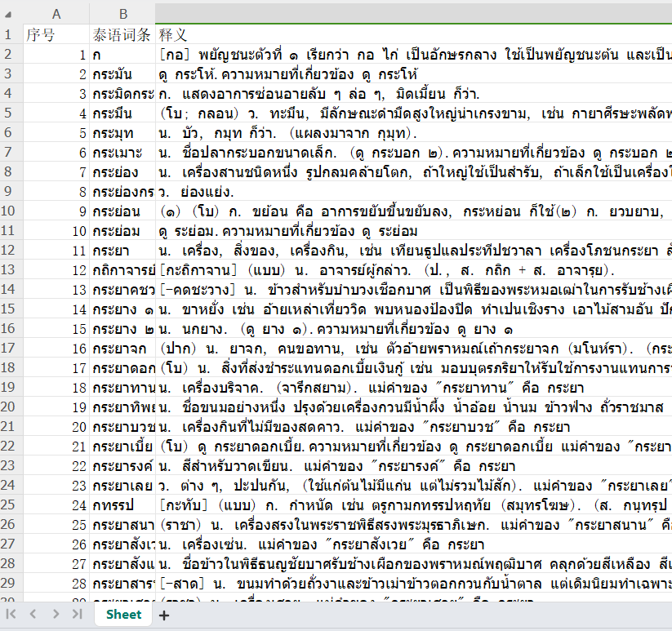Select cell กระย่อม in column B
Screen dimensions: 672x631
[x=122, y=231]
